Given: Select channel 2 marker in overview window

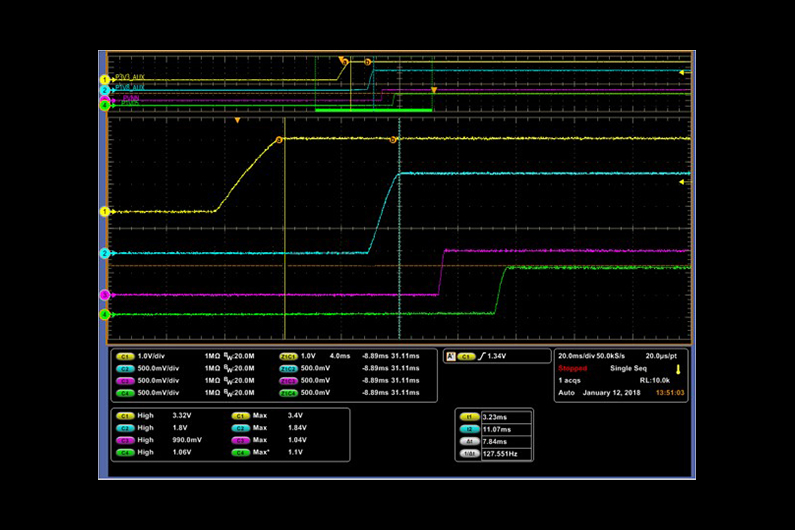Looking at the screenshot, I should 105,90.
